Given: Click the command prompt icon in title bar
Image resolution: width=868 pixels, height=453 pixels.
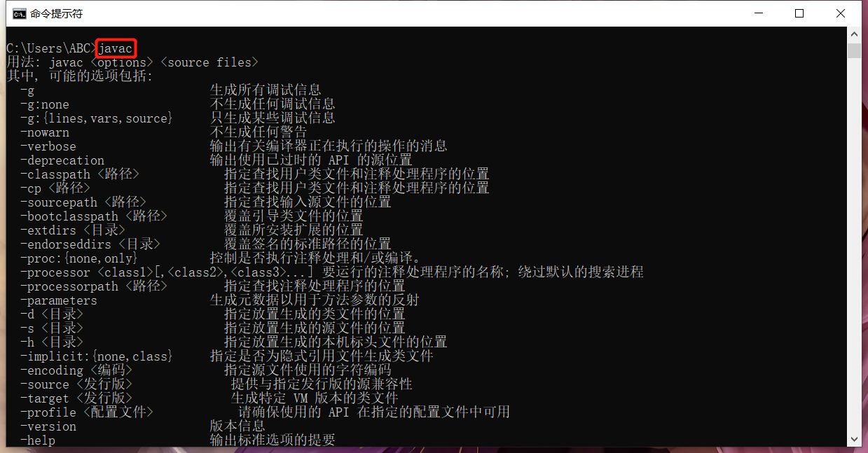Looking at the screenshot, I should (x=20, y=13).
